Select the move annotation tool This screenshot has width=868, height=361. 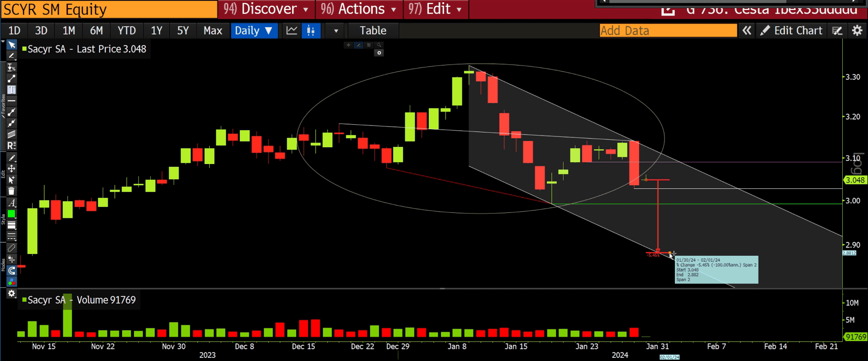click(12, 169)
